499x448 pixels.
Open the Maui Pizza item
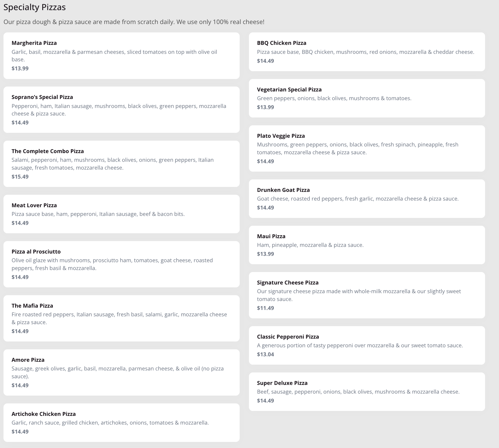click(x=367, y=245)
